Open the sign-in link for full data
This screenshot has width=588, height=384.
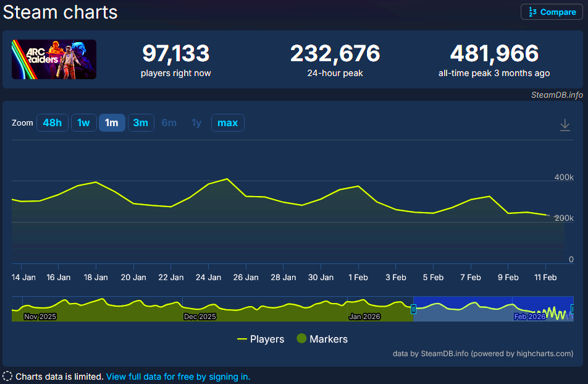point(178,377)
